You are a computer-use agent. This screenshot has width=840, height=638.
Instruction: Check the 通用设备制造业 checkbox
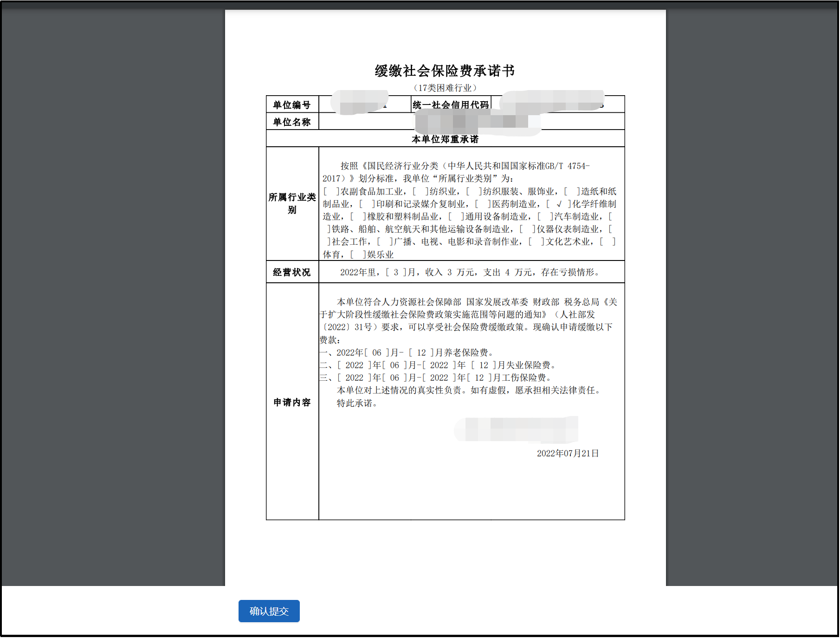[x=455, y=216]
